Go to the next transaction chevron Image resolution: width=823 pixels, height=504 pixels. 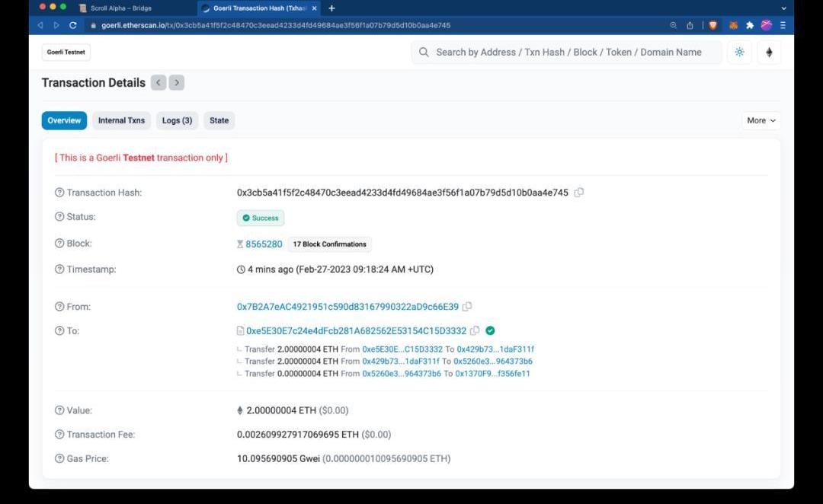[x=177, y=83]
